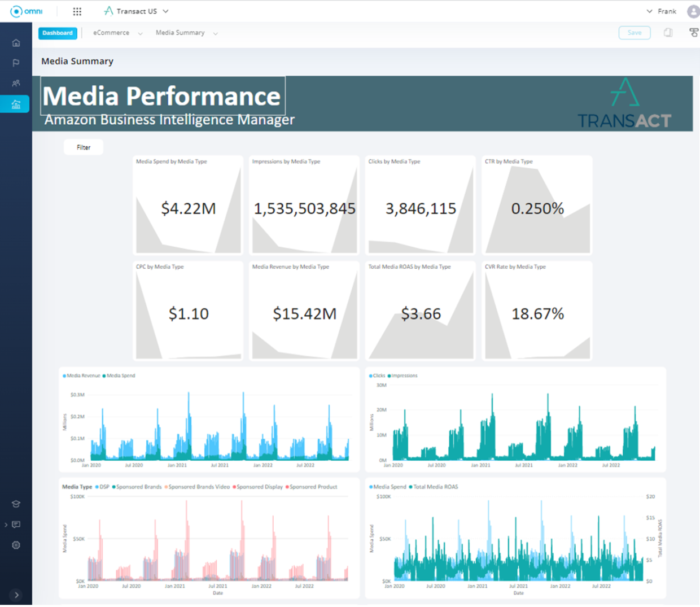
Task: Open the apps grid launcher
Action: (x=77, y=11)
